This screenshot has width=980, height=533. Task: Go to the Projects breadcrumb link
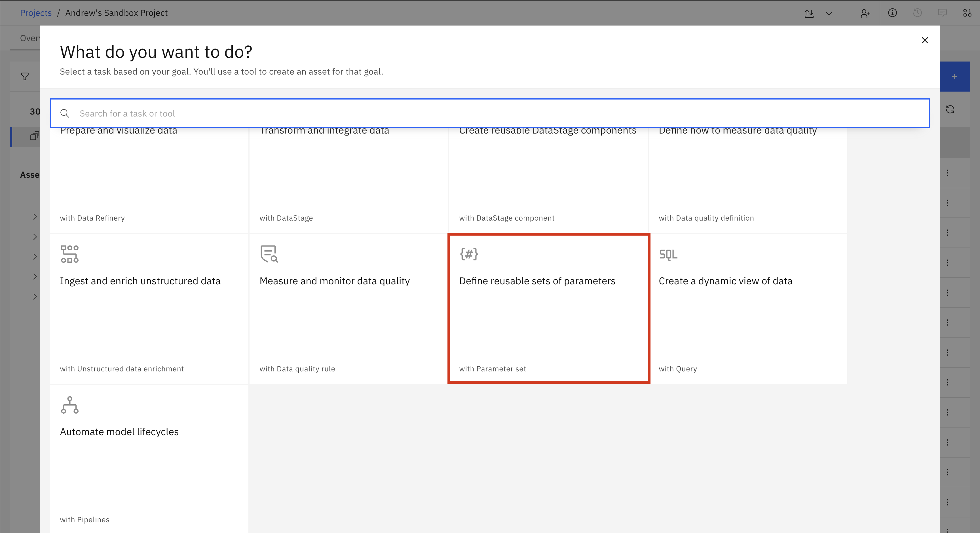tap(35, 13)
